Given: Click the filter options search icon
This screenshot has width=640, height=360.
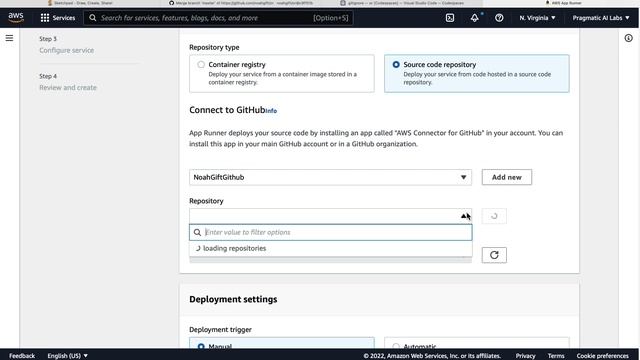Looking at the screenshot, I should (x=198, y=232).
